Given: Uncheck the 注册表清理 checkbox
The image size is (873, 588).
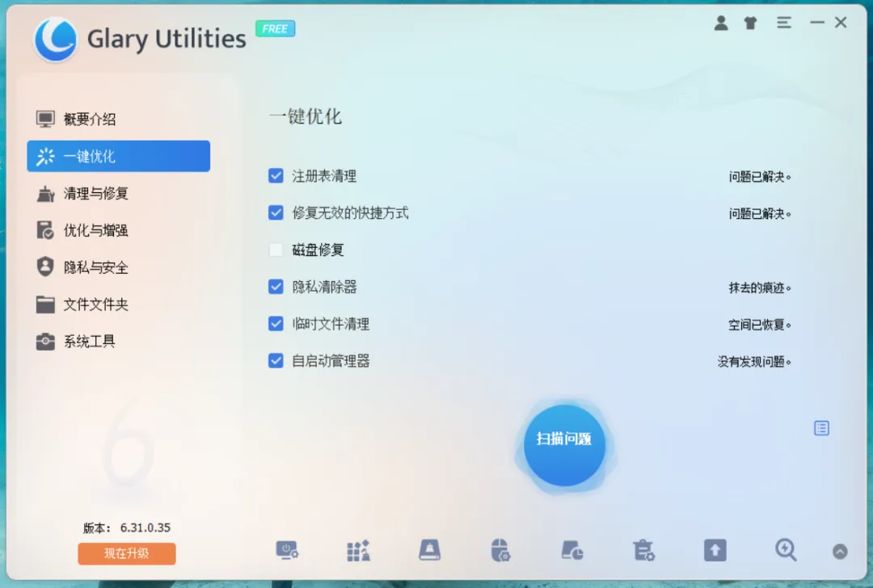Looking at the screenshot, I should tap(276, 176).
